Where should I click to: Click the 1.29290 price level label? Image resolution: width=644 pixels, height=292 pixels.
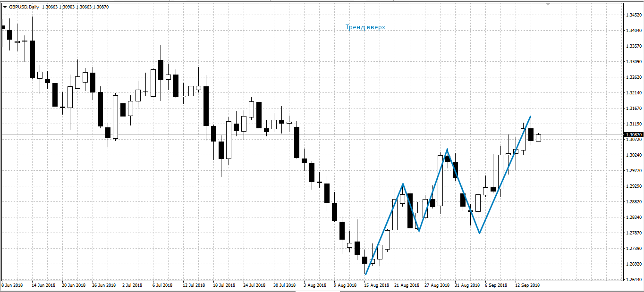click(634, 186)
